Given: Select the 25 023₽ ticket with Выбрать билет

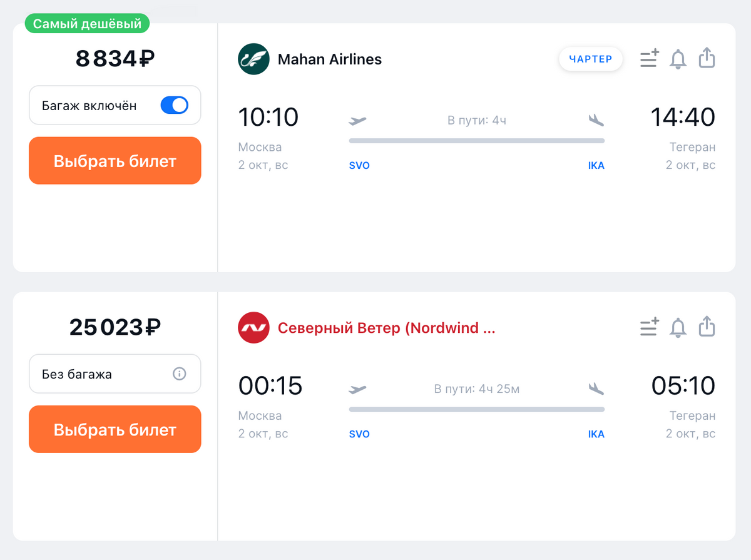Looking at the screenshot, I should click(x=115, y=429).
